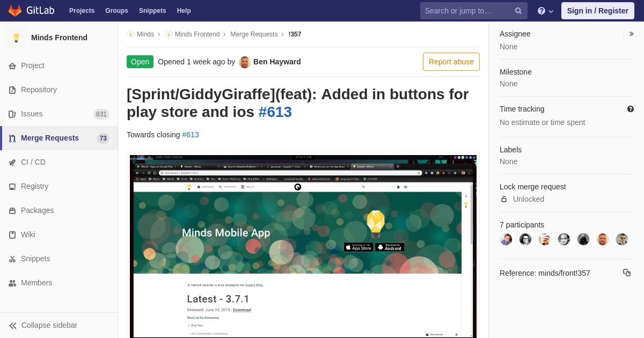
Task: Open the Groups menu in the top bar
Action: click(116, 11)
